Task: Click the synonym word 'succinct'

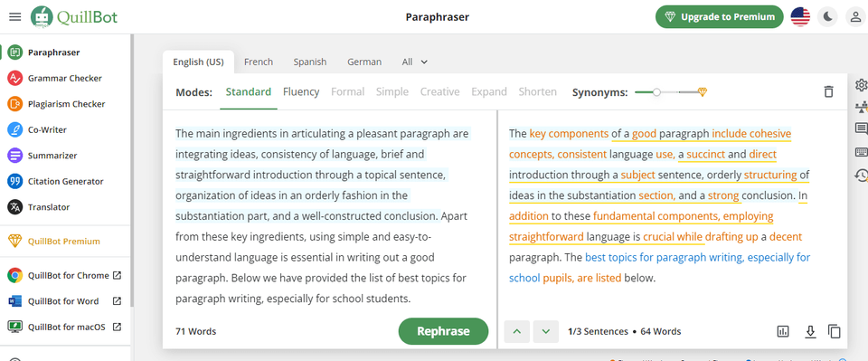Action: (706, 154)
